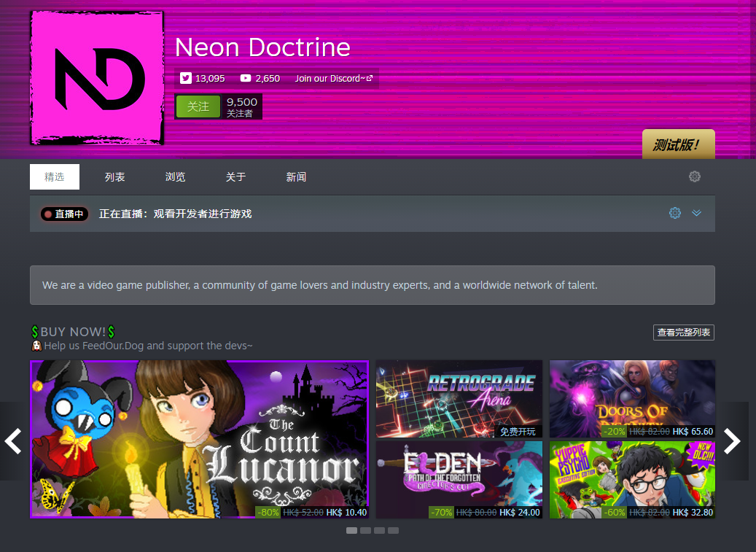756x552 pixels.
Task: Select the second carousel page dot
Action: click(365, 530)
